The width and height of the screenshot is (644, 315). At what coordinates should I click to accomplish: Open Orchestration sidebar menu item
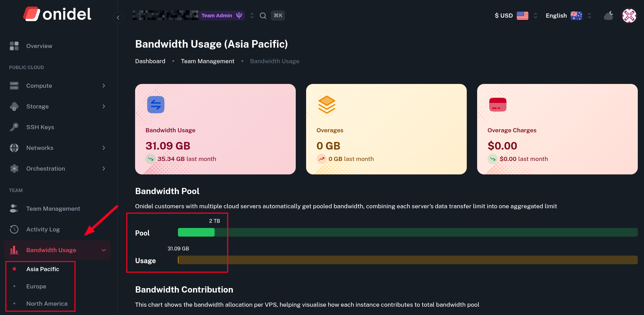(46, 169)
